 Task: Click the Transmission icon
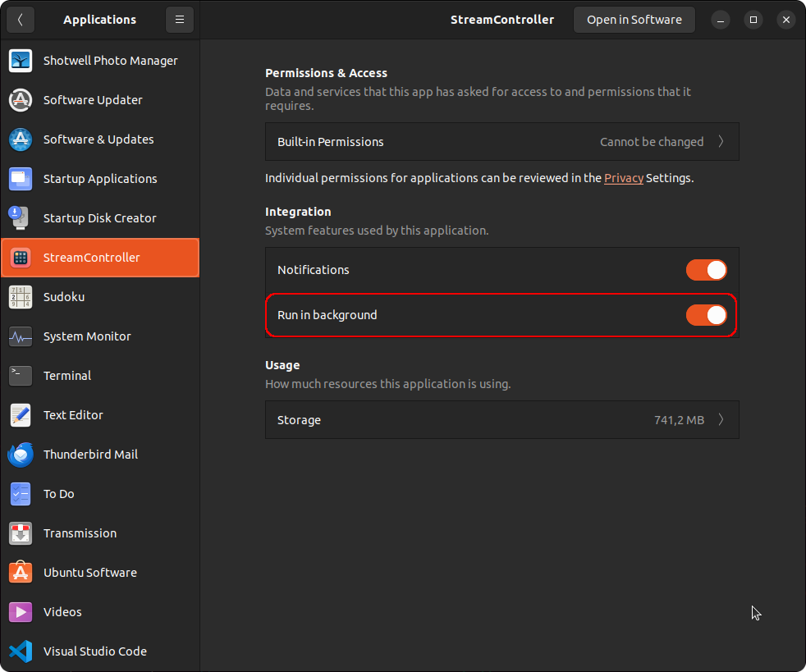tap(21, 533)
